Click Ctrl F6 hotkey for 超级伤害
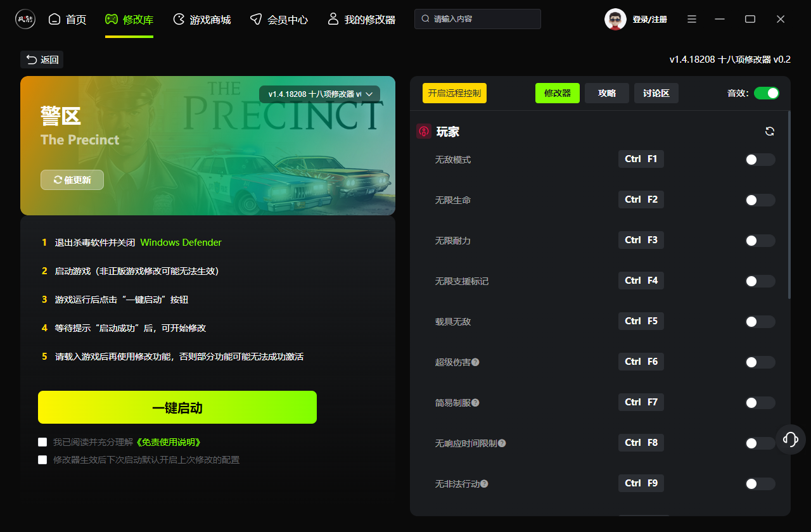Screen dimensions: 811x532 641,362
